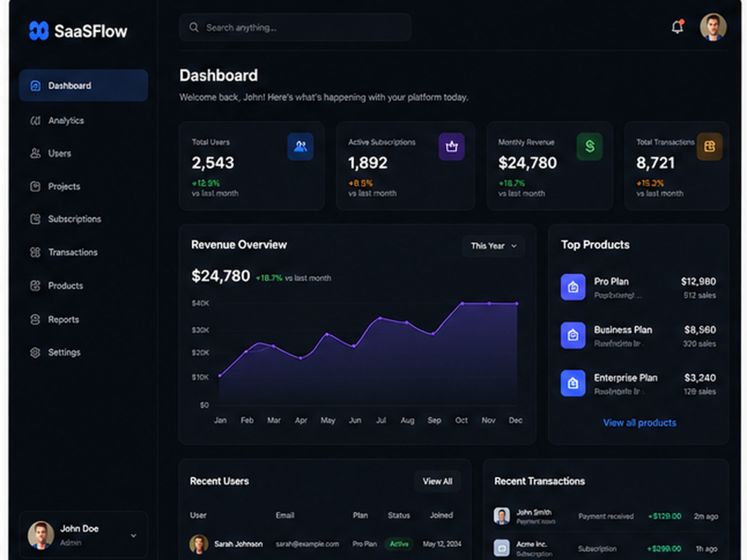
Task: Click the Plan column header
Action: (360, 515)
